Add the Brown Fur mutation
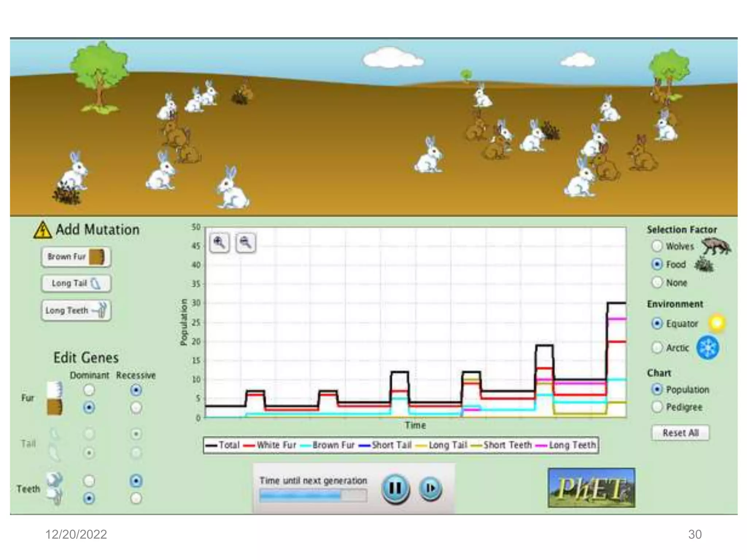 pyautogui.click(x=76, y=257)
